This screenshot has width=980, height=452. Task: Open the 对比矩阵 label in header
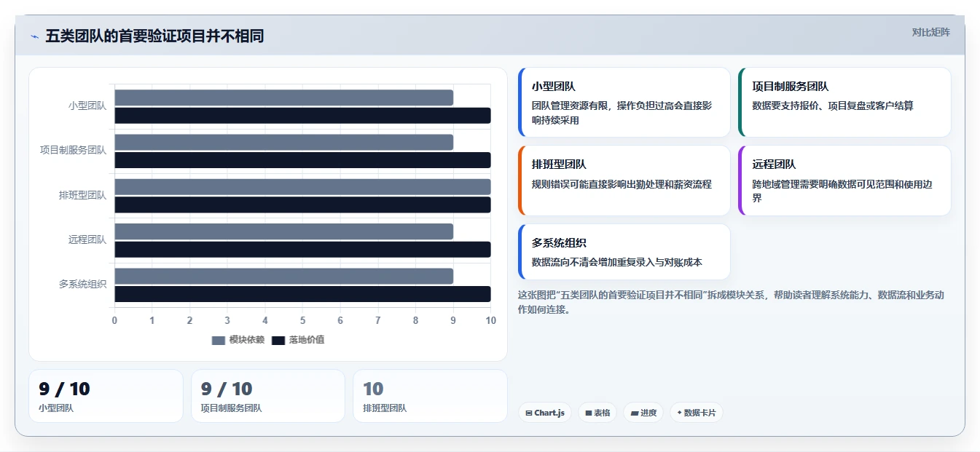click(x=930, y=32)
